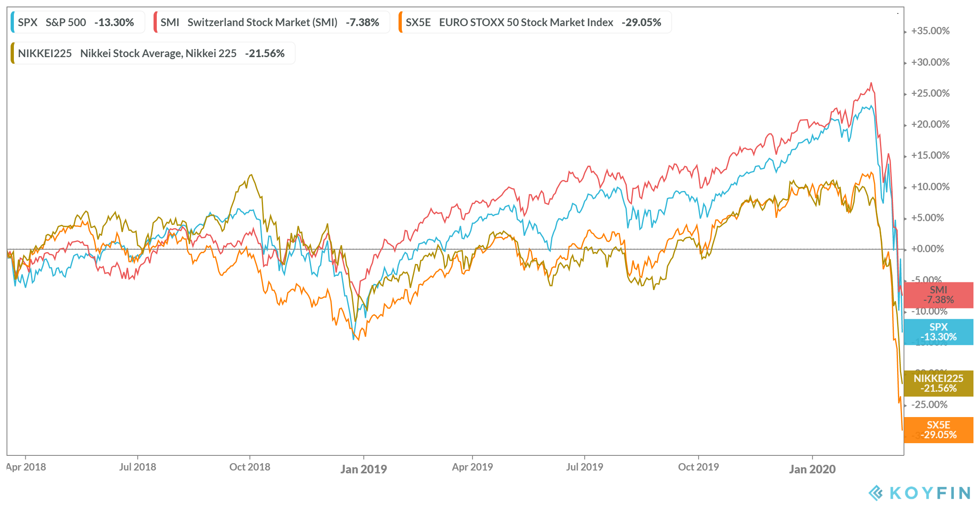The width and height of the screenshot is (980, 506).
Task: Click the -13.30% value in SPX legend
Action: click(114, 22)
